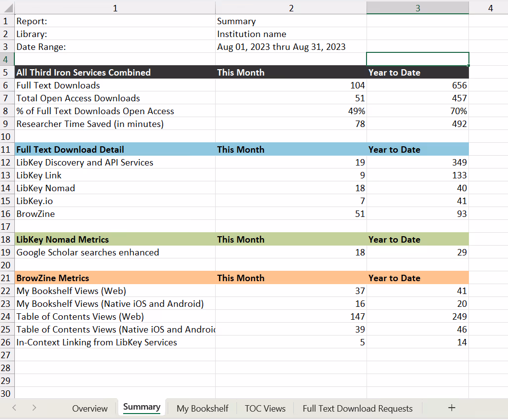The width and height of the screenshot is (508, 420).
Task: Go to next sheet tabs arrow
Action: click(x=34, y=408)
